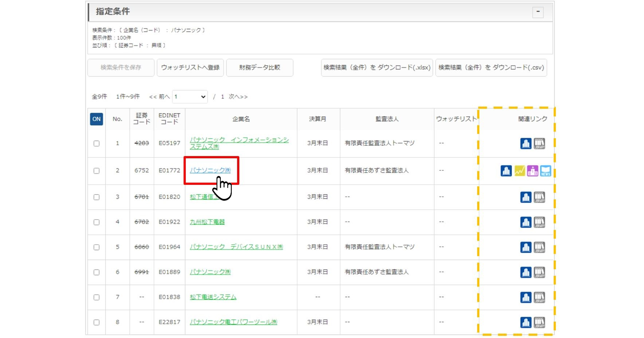The width and height of the screenshot is (644, 338).
Task: Tick the checkbox for row 2 (6752)
Action: point(96,171)
